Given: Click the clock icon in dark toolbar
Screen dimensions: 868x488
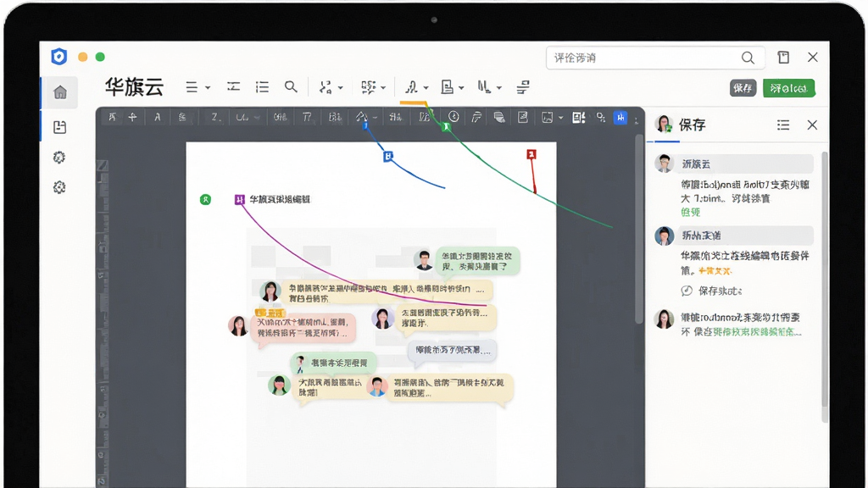Looking at the screenshot, I should [453, 116].
